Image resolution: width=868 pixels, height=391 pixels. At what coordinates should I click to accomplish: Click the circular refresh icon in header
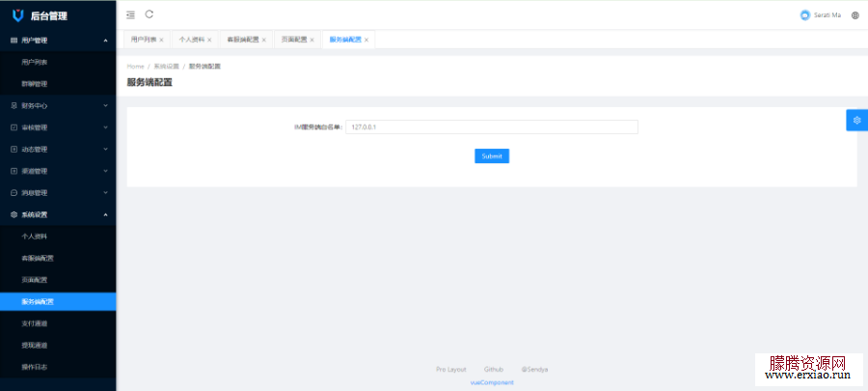coord(149,14)
